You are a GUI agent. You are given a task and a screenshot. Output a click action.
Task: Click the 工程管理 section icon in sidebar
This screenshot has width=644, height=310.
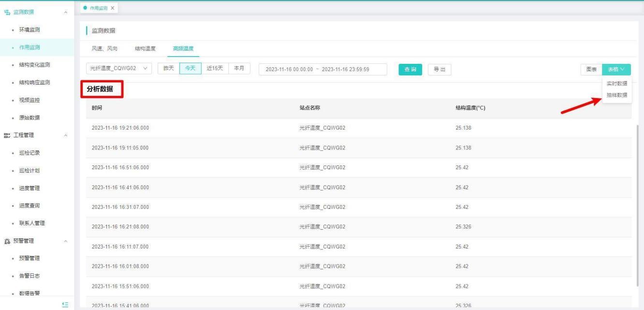point(7,135)
